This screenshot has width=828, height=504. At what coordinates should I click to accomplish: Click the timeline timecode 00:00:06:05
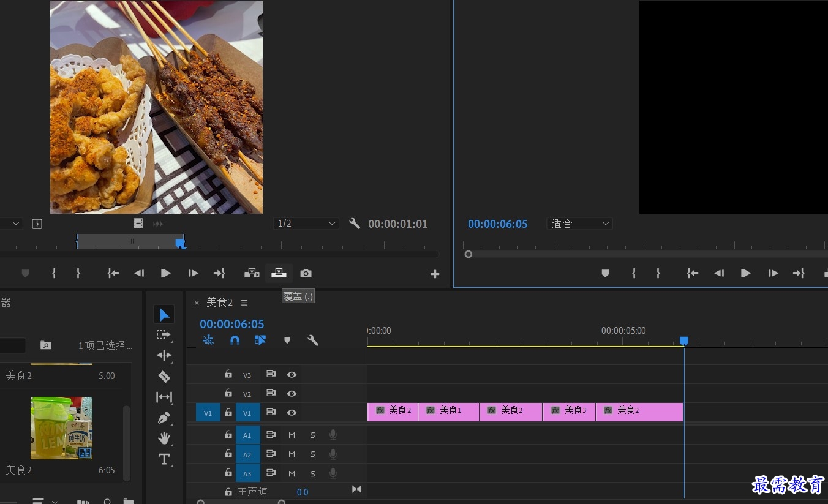click(x=232, y=324)
